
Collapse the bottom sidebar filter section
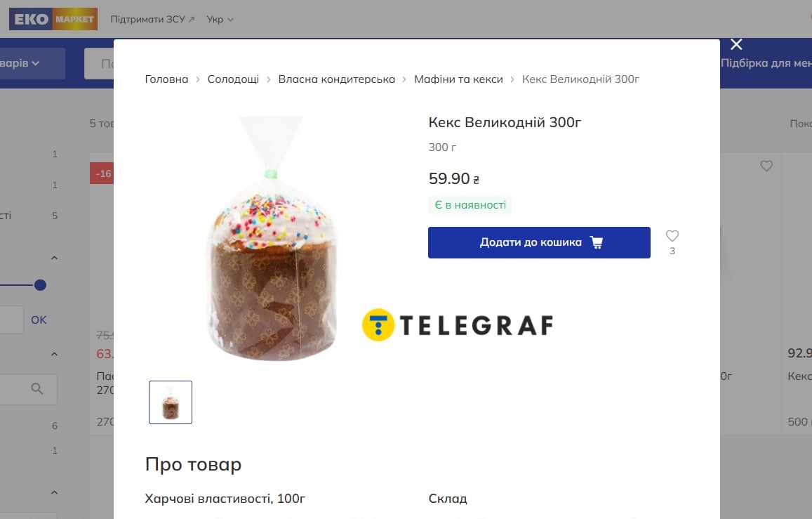coord(54,492)
